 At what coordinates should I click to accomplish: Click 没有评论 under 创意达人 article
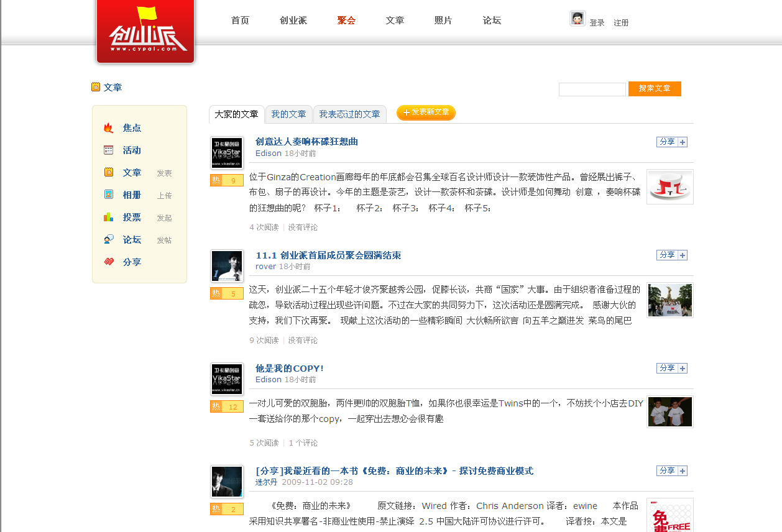pos(303,227)
